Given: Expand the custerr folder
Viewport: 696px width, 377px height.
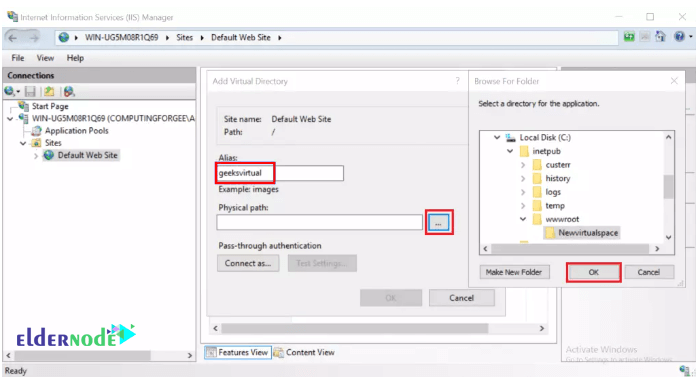Looking at the screenshot, I should (523, 165).
